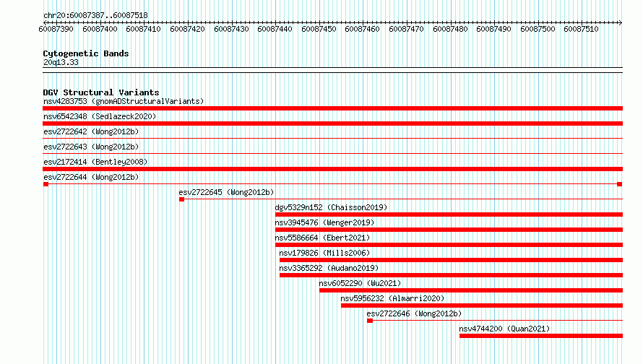643x364 pixels.
Task: Select the nsv5586664 (Ebert2021) label
Action: [322, 238]
